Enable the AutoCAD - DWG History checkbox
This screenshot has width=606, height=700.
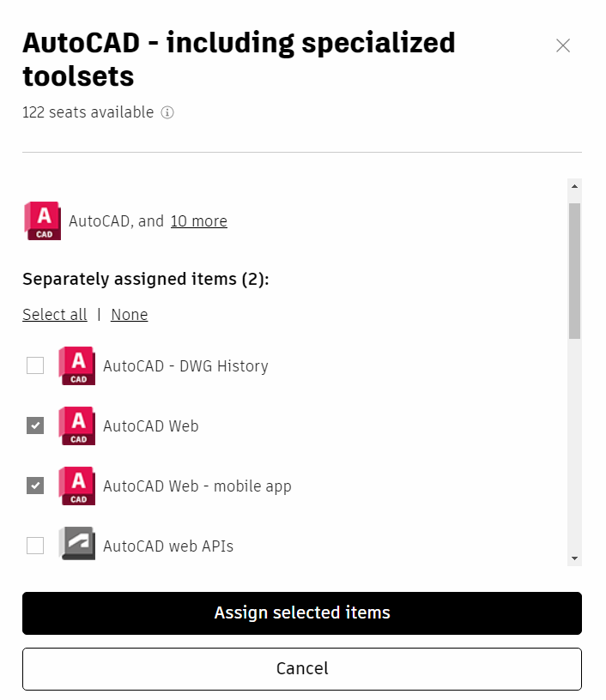[35, 366]
